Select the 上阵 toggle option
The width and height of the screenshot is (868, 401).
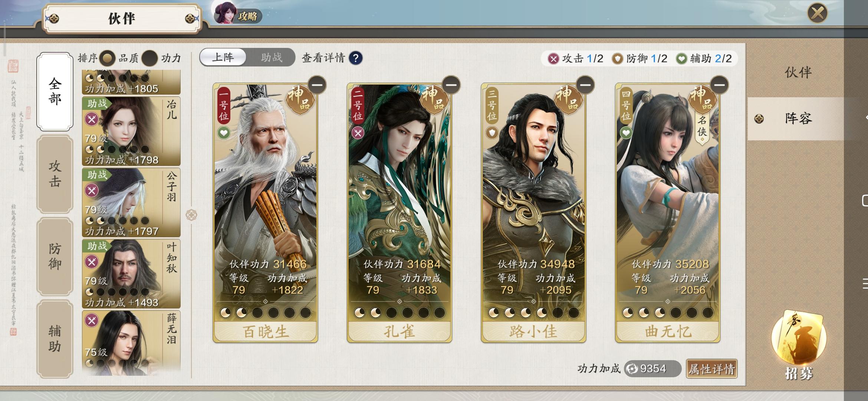click(x=223, y=58)
